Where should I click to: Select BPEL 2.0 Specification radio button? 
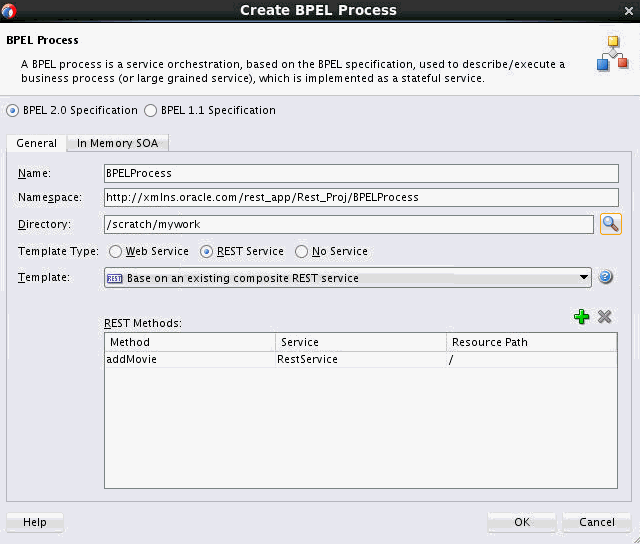(x=13, y=111)
